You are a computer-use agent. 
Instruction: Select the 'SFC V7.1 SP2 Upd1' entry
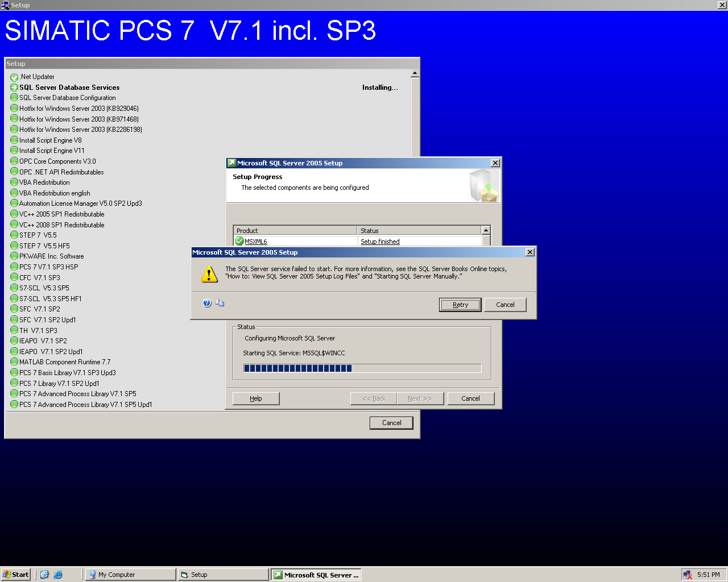pos(48,320)
